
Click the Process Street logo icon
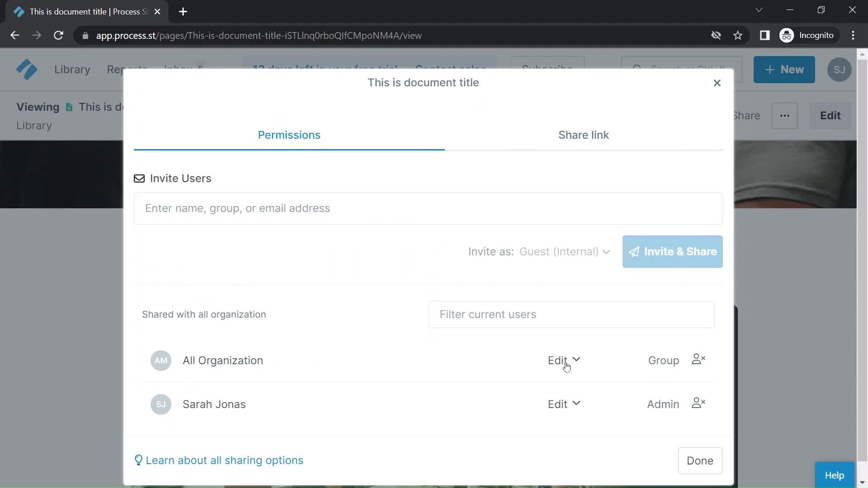click(x=26, y=70)
